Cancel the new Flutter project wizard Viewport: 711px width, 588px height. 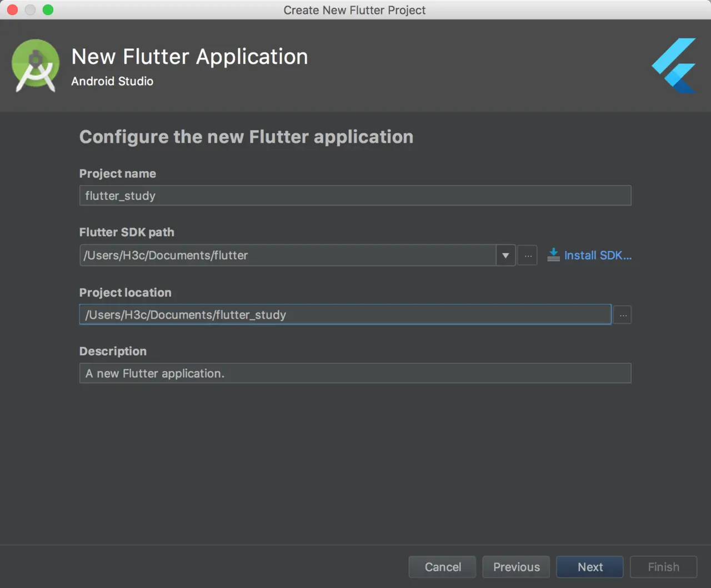[x=443, y=567]
